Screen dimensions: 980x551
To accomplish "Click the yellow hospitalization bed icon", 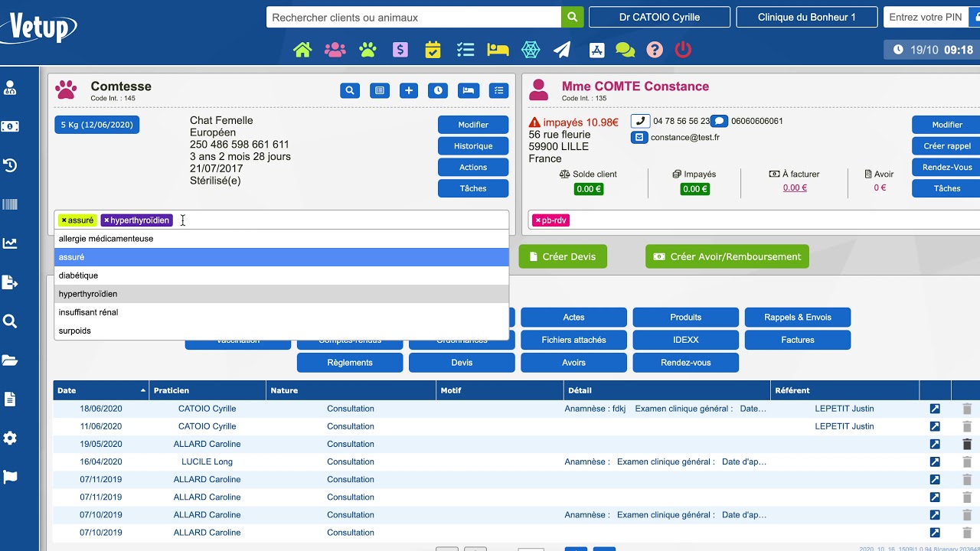I will [x=498, y=50].
